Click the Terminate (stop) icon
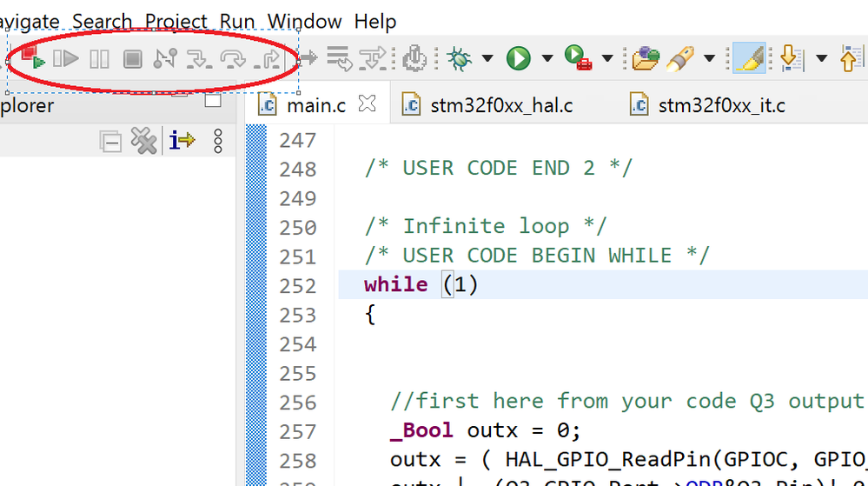868x486 pixels. pyautogui.click(x=132, y=59)
